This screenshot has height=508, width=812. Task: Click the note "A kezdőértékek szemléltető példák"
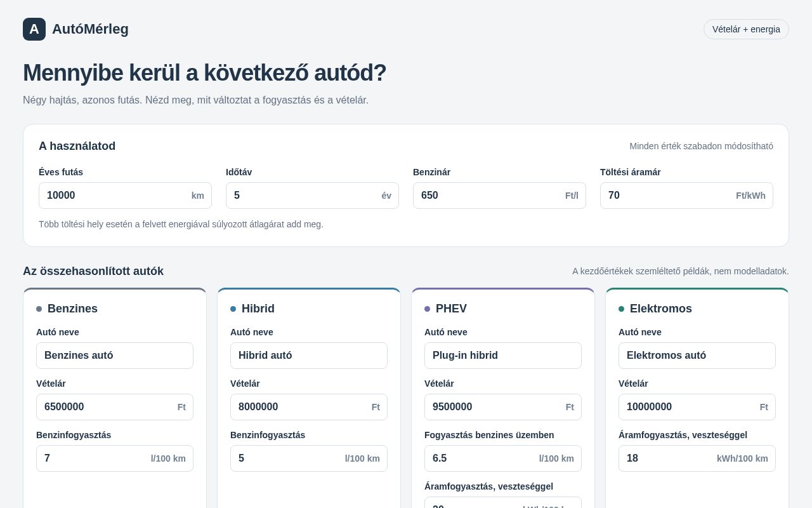[x=681, y=271]
